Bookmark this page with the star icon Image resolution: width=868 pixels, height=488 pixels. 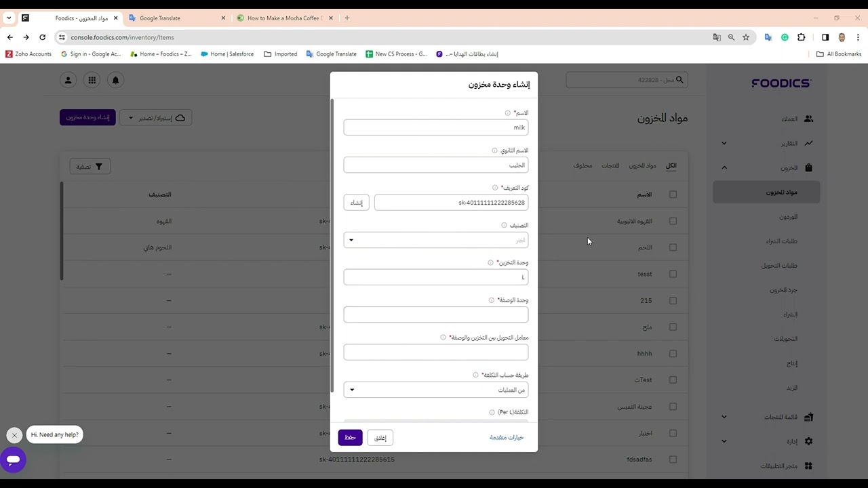click(746, 37)
